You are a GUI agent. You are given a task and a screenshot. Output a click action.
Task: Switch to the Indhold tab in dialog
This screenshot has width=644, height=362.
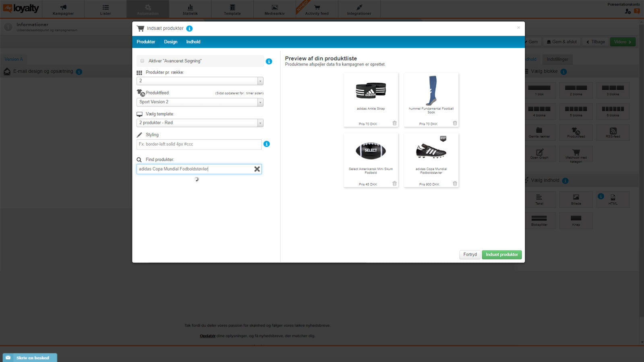pos(193,42)
